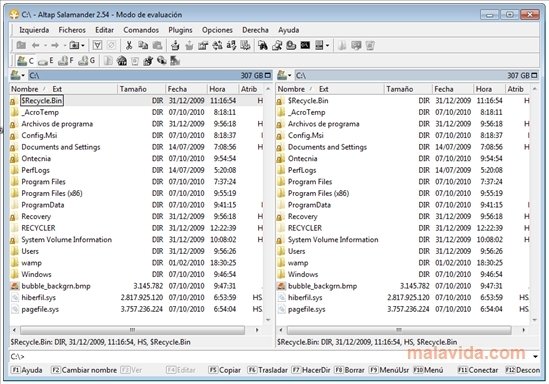Screen dimensions: 549x384
Task: Click the Unpack archive toolbar icon
Action: (189, 45)
